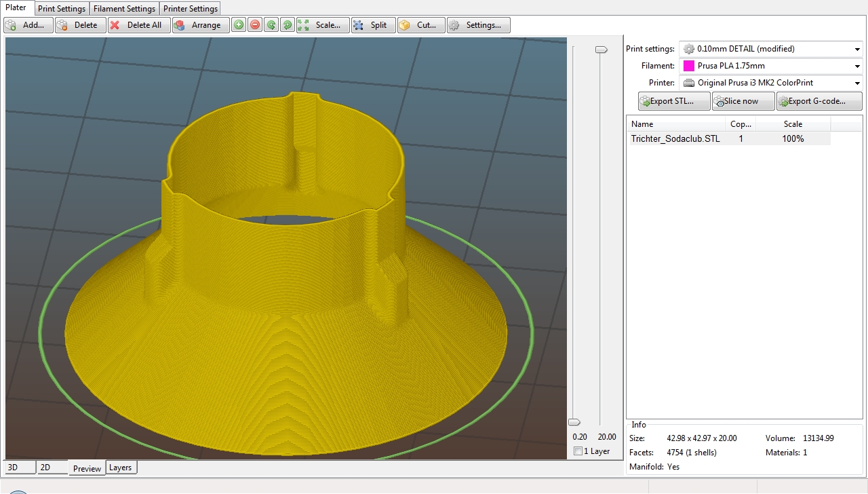Open the Filament preset dropdown

coord(770,66)
